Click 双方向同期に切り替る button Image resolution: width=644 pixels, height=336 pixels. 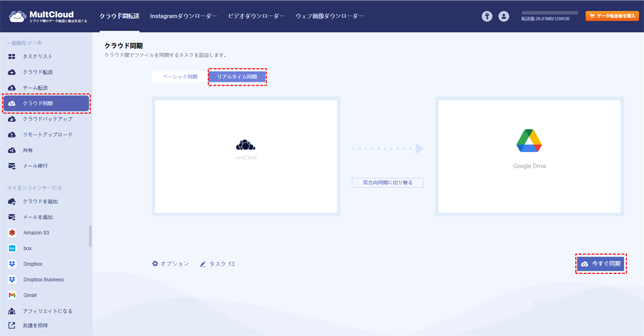point(388,183)
